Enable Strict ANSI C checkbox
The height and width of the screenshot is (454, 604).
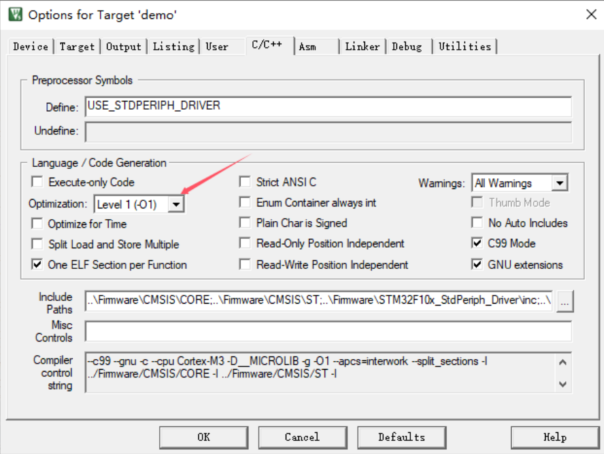246,183
